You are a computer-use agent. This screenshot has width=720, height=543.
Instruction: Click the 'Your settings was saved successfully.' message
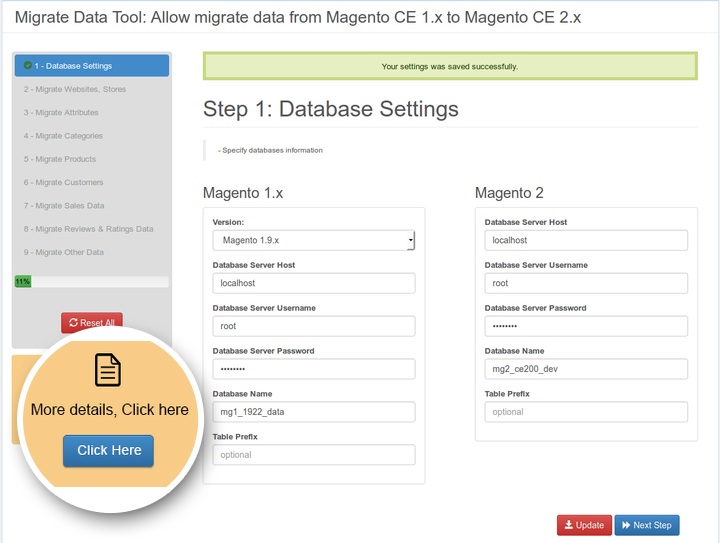click(450, 67)
